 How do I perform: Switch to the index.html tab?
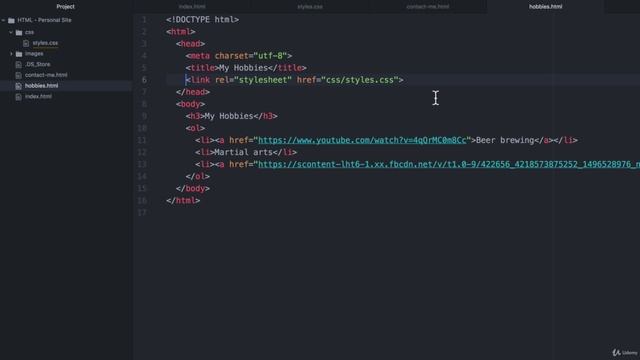click(192, 7)
